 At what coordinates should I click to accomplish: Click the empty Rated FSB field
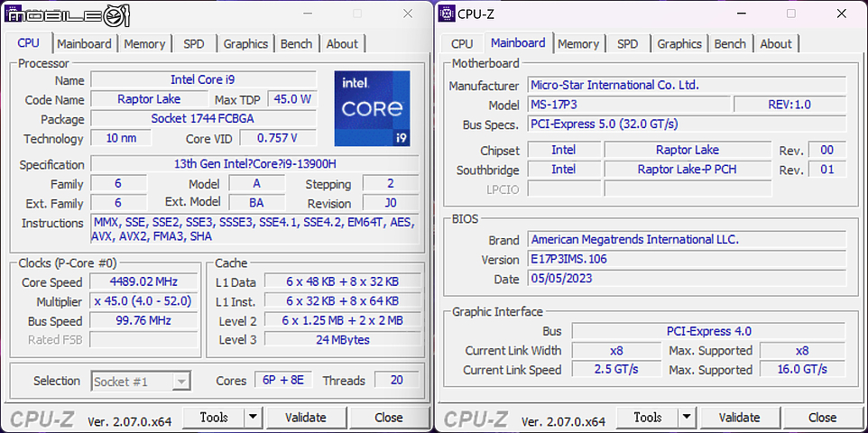pyautogui.click(x=143, y=339)
